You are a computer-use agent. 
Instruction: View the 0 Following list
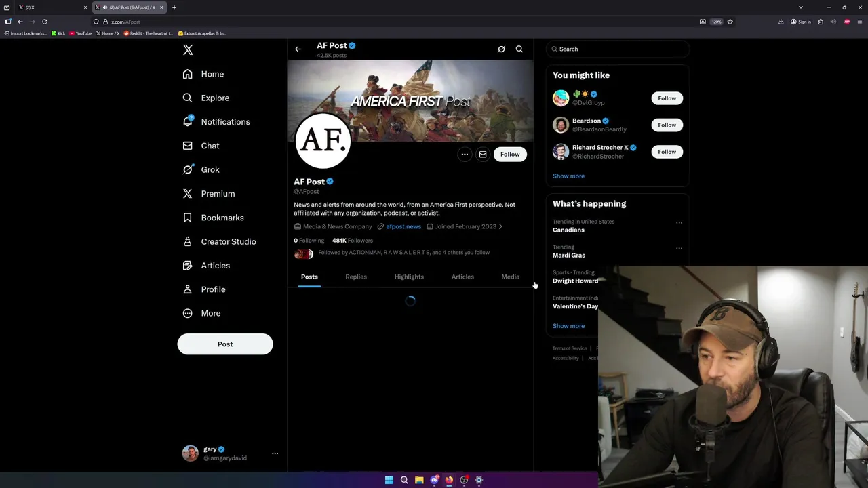(x=309, y=241)
